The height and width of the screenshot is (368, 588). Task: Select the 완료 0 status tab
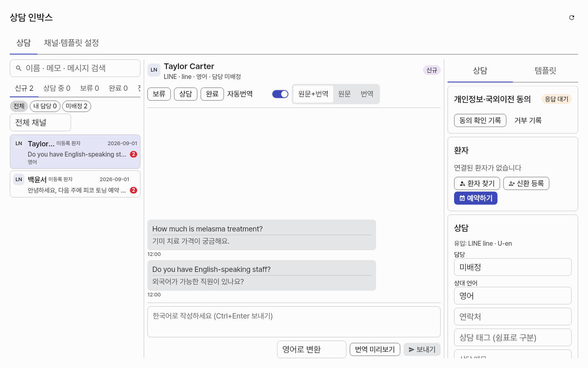[x=118, y=88]
